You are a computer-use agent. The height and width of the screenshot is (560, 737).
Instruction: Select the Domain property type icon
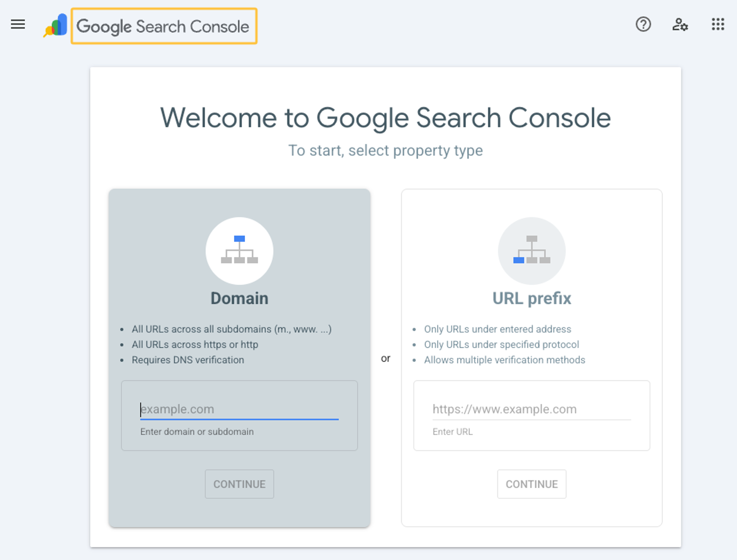[240, 251]
